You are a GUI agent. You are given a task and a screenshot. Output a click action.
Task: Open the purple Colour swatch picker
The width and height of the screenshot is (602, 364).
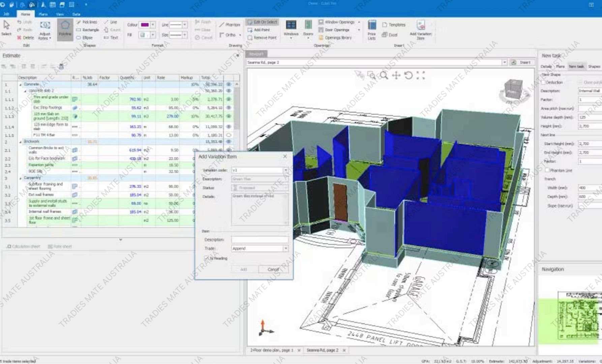point(145,25)
